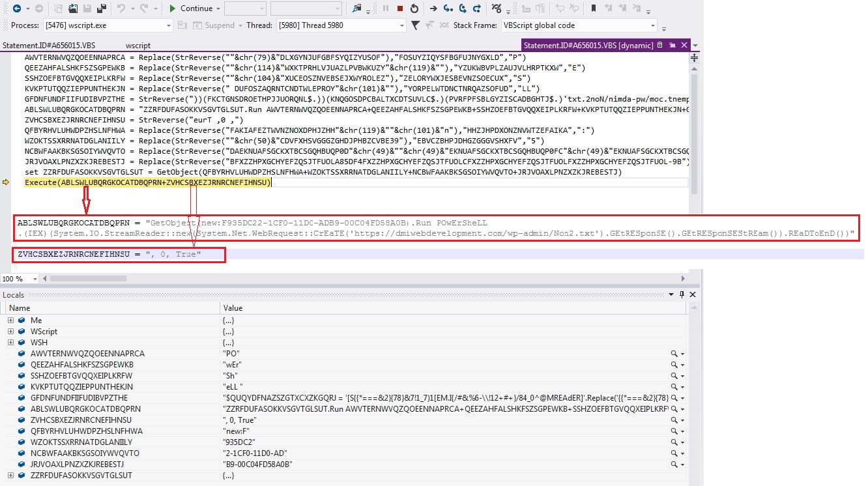This screenshot has height=486, width=868.
Task: Switch to the wscript tab
Action: pyautogui.click(x=137, y=46)
